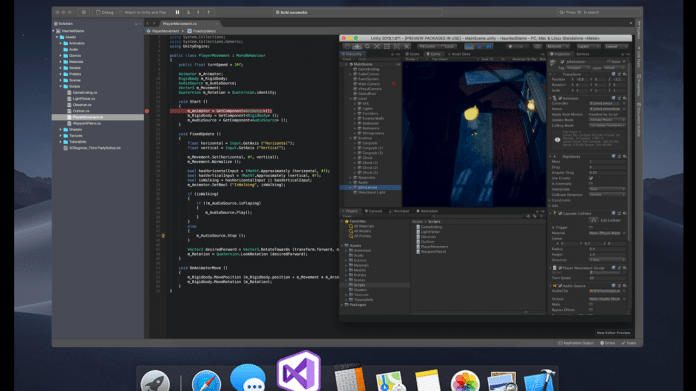Select the Transform tool in the Unity toolbar
The width and height of the screenshot is (696, 391).
pyautogui.click(x=397, y=46)
